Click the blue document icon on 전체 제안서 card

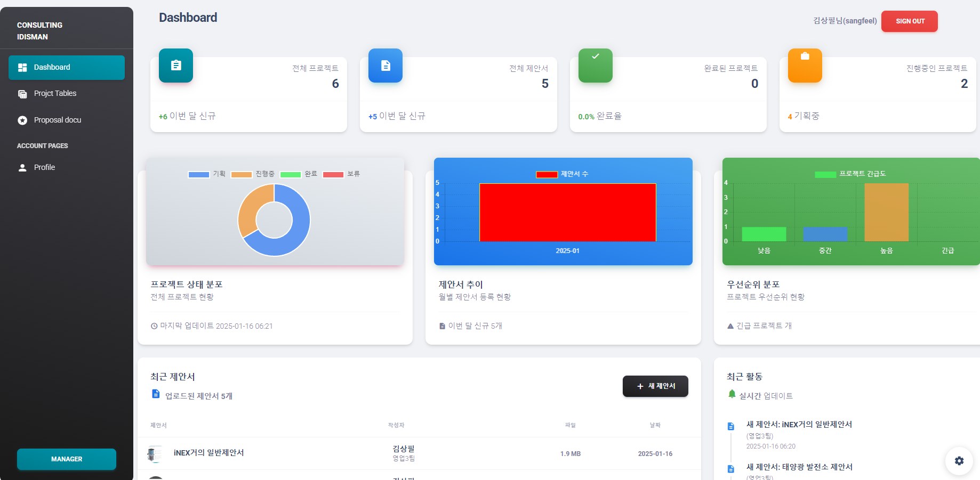click(385, 66)
